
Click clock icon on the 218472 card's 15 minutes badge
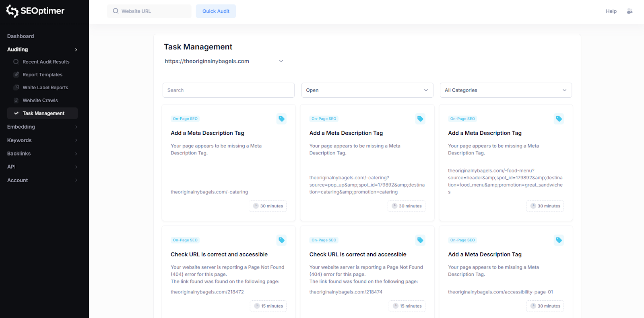(257, 306)
